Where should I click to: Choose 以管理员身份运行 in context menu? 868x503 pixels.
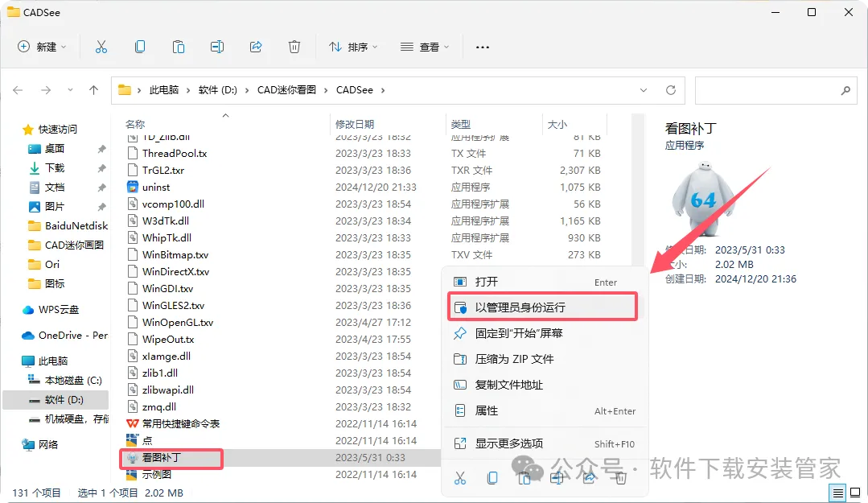click(542, 307)
